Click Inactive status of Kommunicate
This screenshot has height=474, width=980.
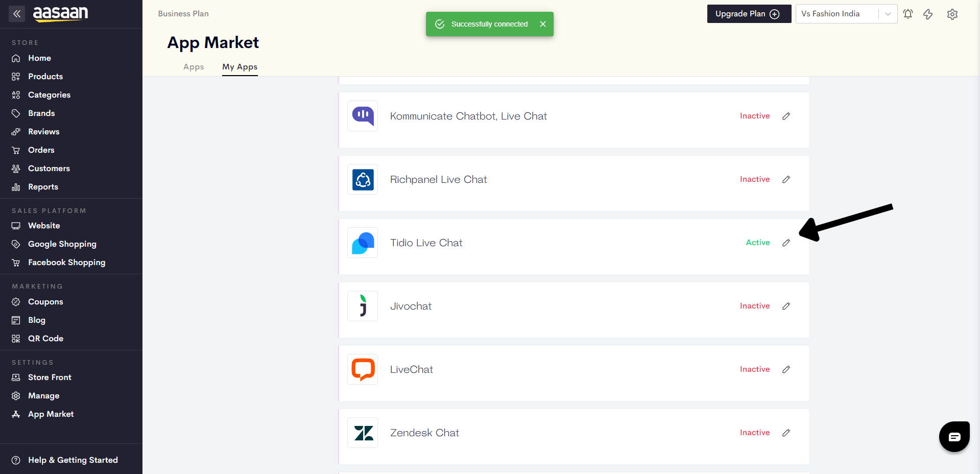pos(755,116)
